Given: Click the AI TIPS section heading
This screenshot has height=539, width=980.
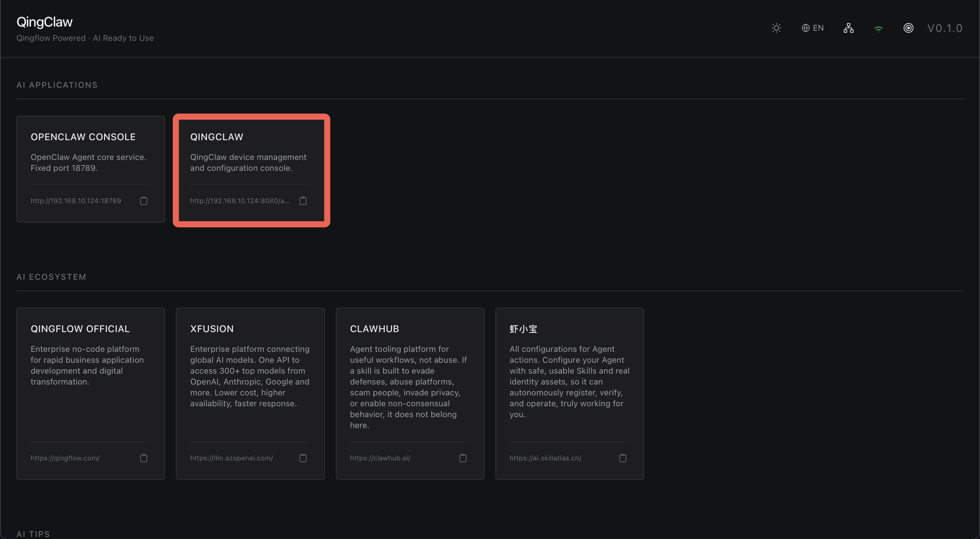Looking at the screenshot, I should [x=33, y=534].
